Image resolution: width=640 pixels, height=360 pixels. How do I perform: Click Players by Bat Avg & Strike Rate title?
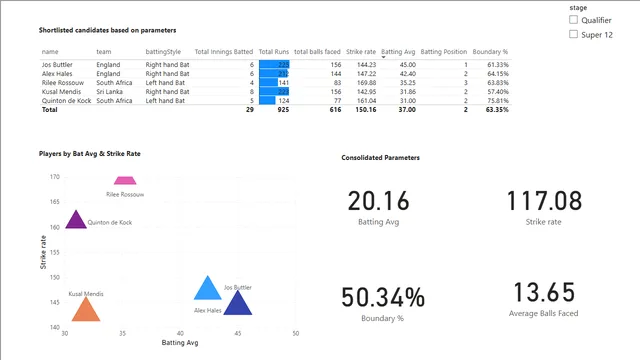coord(90,153)
